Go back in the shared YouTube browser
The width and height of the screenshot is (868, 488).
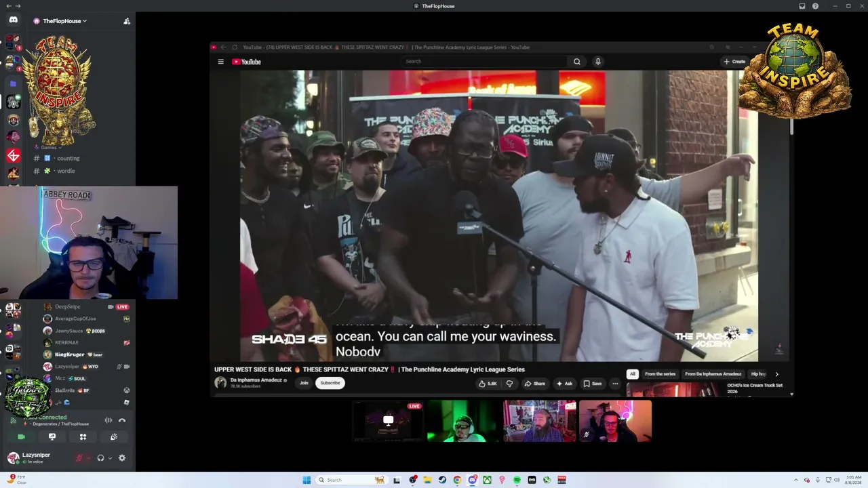coord(224,47)
